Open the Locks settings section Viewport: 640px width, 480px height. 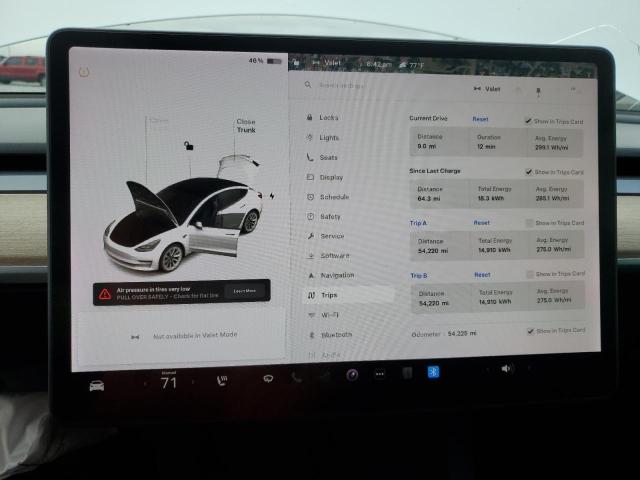328,117
